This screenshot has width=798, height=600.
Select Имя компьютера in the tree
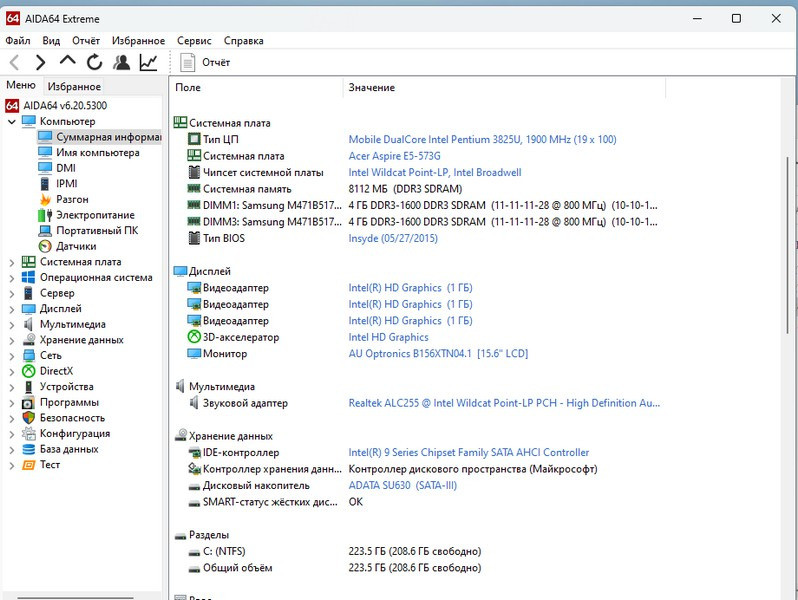pos(89,153)
